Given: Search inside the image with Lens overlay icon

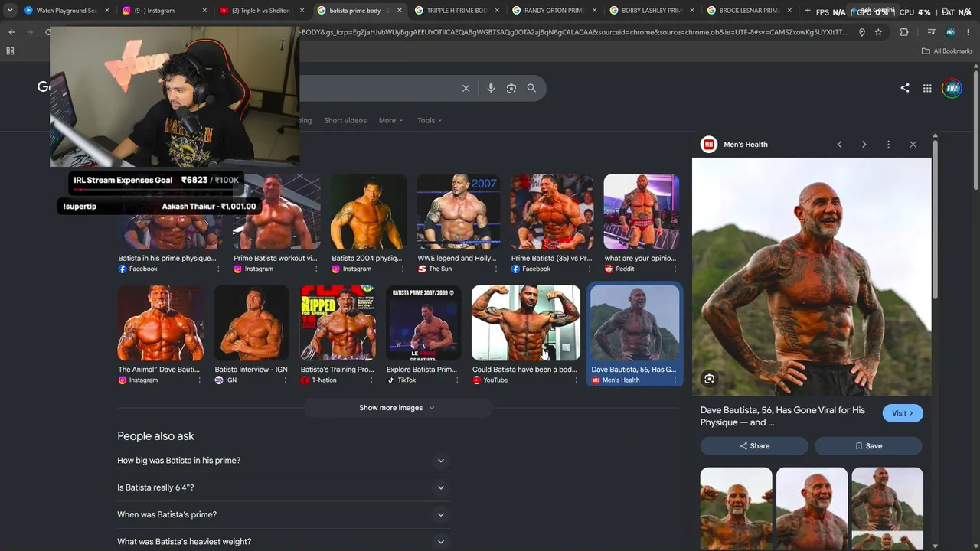Looking at the screenshot, I should point(710,379).
